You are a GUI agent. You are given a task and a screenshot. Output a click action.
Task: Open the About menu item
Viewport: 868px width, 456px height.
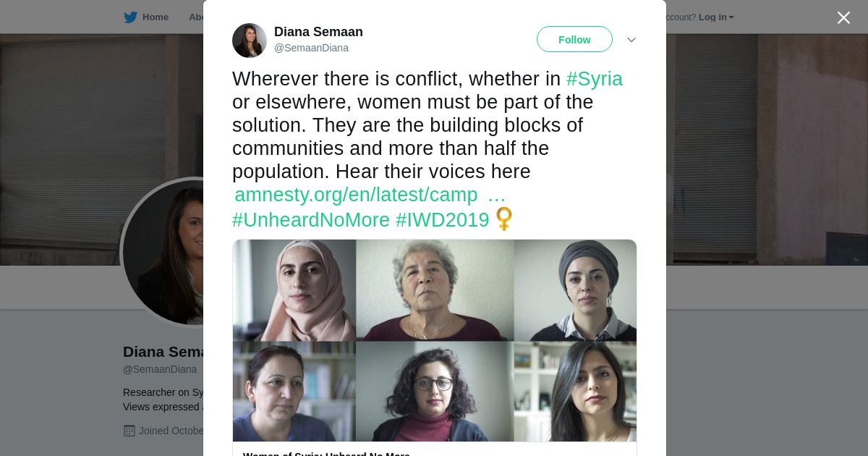click(x=196, y=17)
